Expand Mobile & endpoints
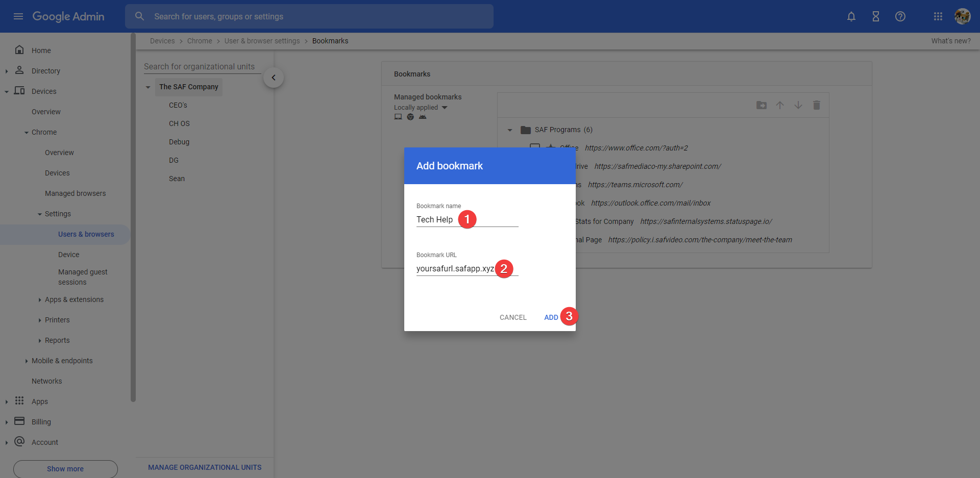 [x=27, y=361]
